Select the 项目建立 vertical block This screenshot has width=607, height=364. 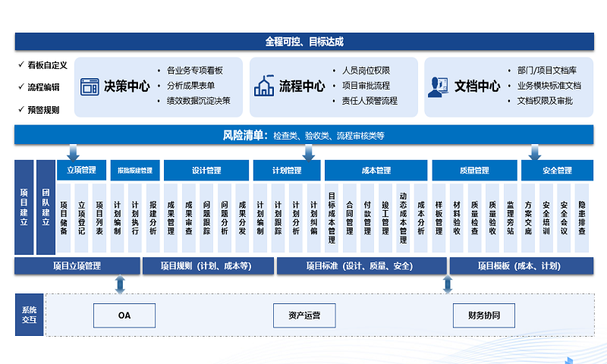(24, 207)
